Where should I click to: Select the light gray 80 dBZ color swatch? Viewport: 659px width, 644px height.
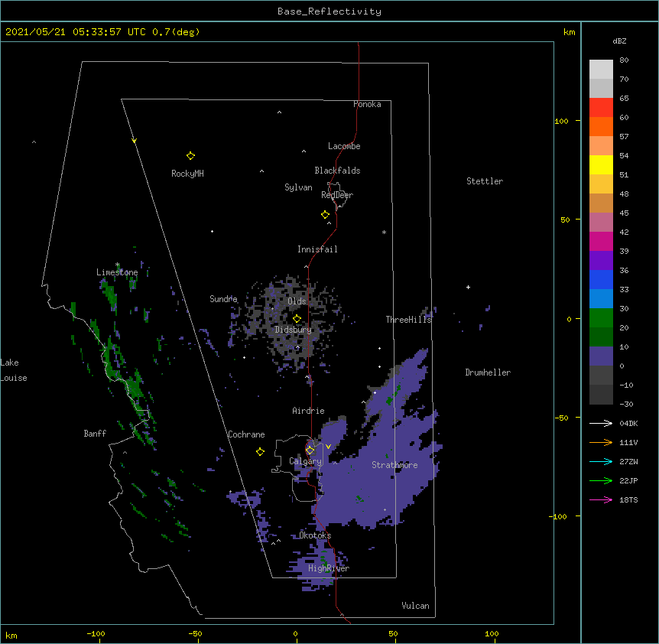pos(601,70)
